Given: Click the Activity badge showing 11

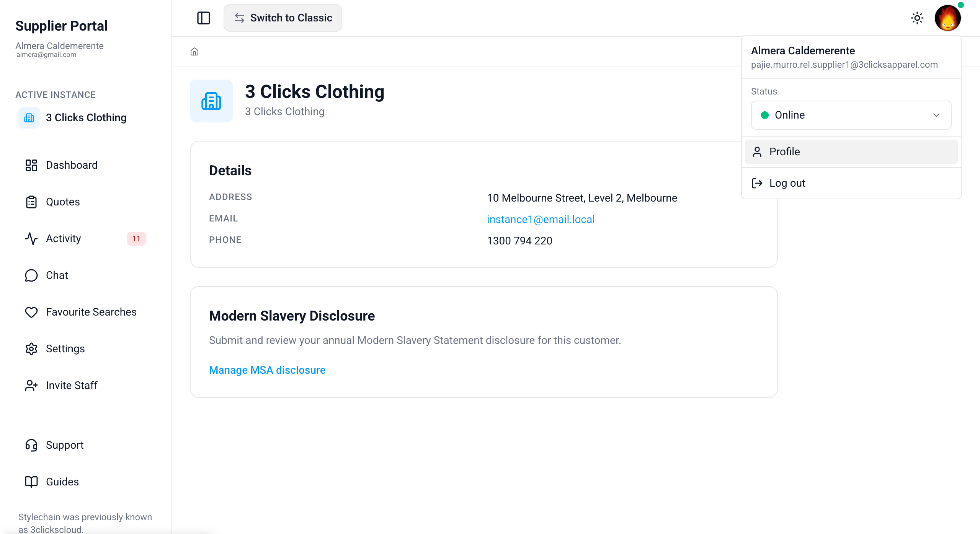Looking at the screenshot, I should pyautogui.click(x=136, y=239).
